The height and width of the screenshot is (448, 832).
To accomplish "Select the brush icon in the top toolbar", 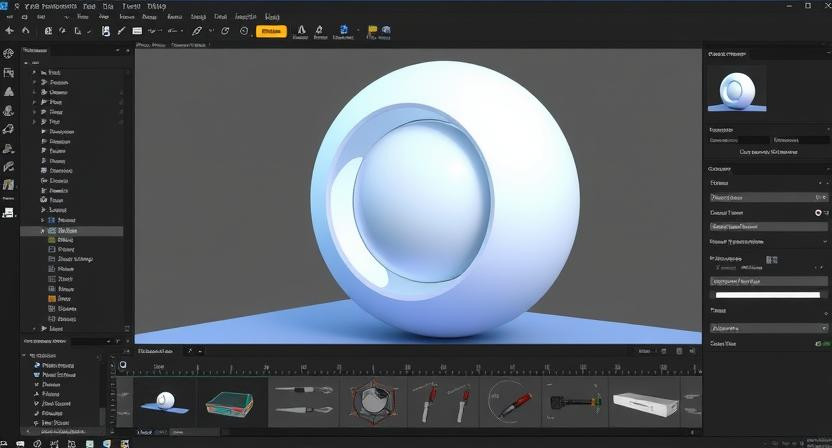I will tap(120, 31).
